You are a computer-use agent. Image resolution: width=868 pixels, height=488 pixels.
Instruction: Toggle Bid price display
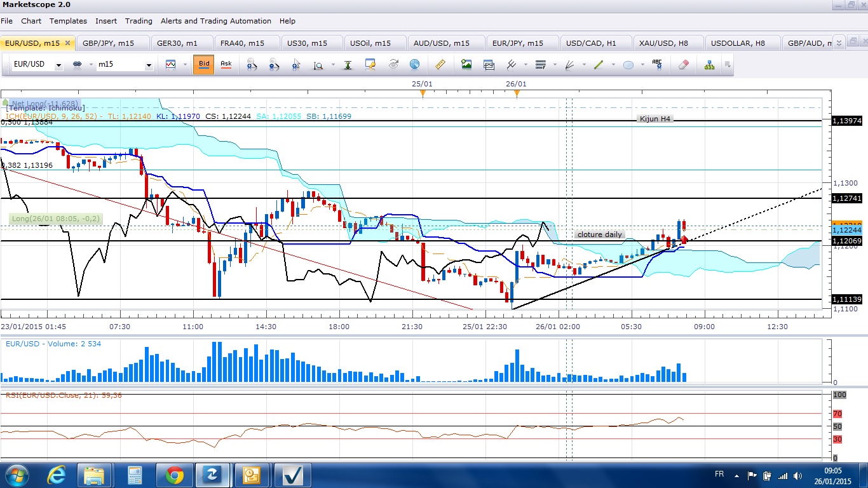pyautogui.click(x=204, y=65)
